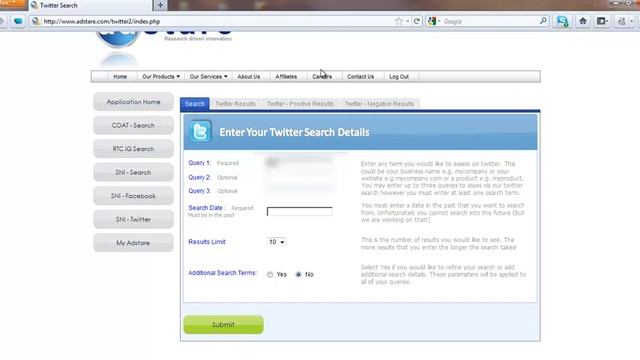The width and height of the screenshot is (640, 360).
Task: Click the 'Search Date' label
Action: pyautogui.click(x=207, y=208)
